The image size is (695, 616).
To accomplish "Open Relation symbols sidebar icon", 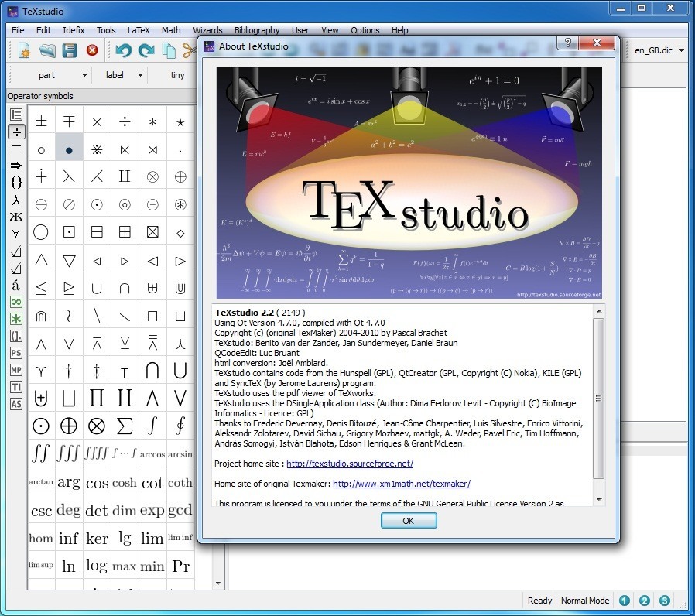I will pos(16,149).
